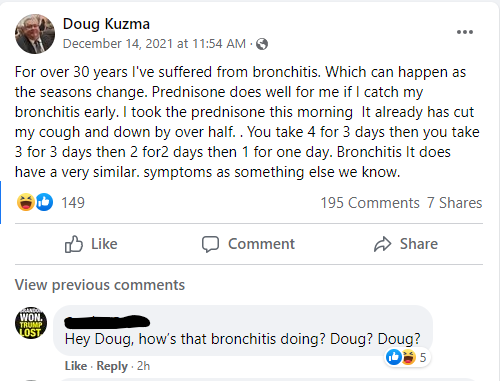Screen dimensions: 500x381
Task: Open the three-dot post options menu
Action: (465, 32)
